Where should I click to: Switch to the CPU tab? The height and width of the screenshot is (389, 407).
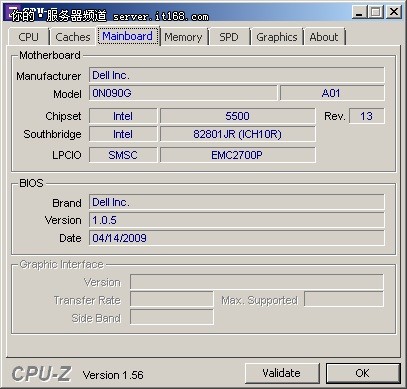[x=28, y=37]
